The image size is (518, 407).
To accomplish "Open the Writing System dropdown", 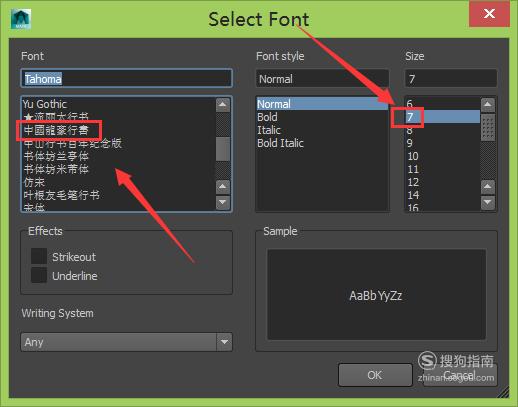I will coord(126,342).
